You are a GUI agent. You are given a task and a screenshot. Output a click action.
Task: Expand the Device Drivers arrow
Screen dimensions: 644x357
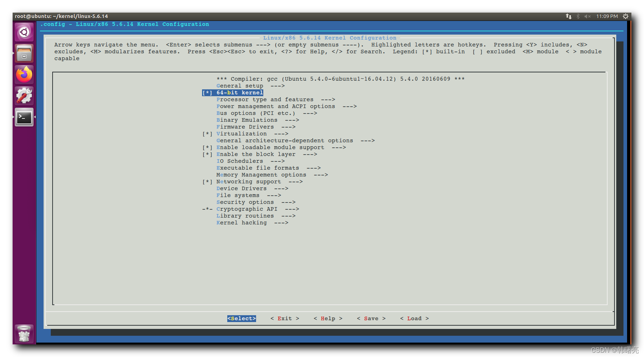coord(281,188)
